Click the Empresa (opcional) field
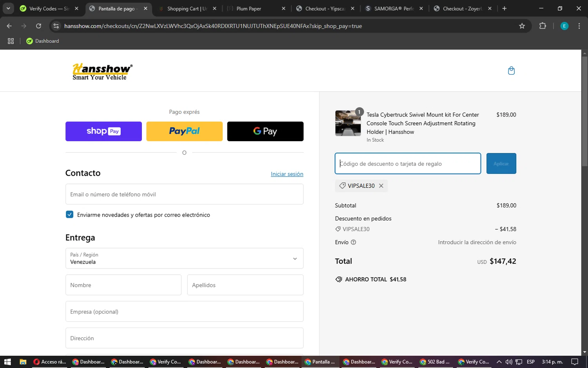 184,312
